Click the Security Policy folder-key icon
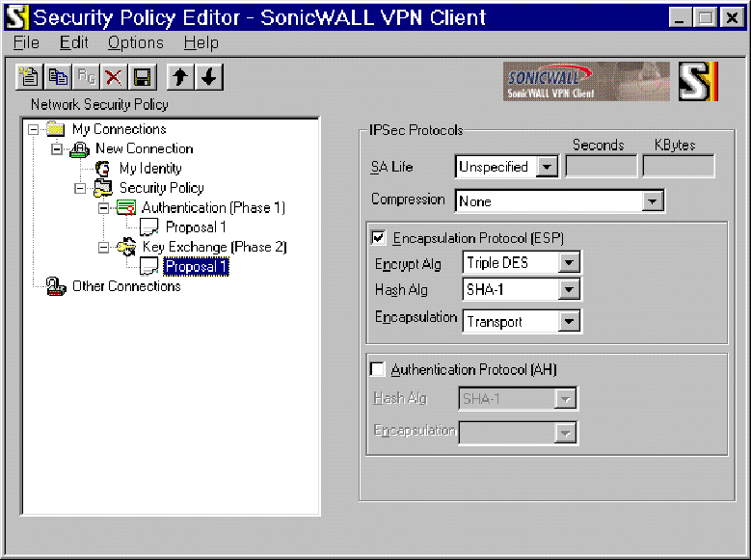This screenshot has width=751, height=560. click(x=102, y=188)
